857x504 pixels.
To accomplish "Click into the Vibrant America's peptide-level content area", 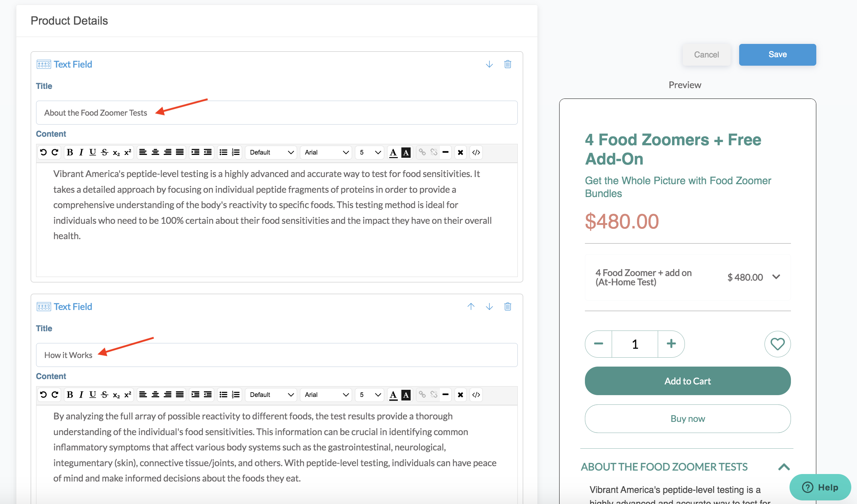I will (277, 220).
